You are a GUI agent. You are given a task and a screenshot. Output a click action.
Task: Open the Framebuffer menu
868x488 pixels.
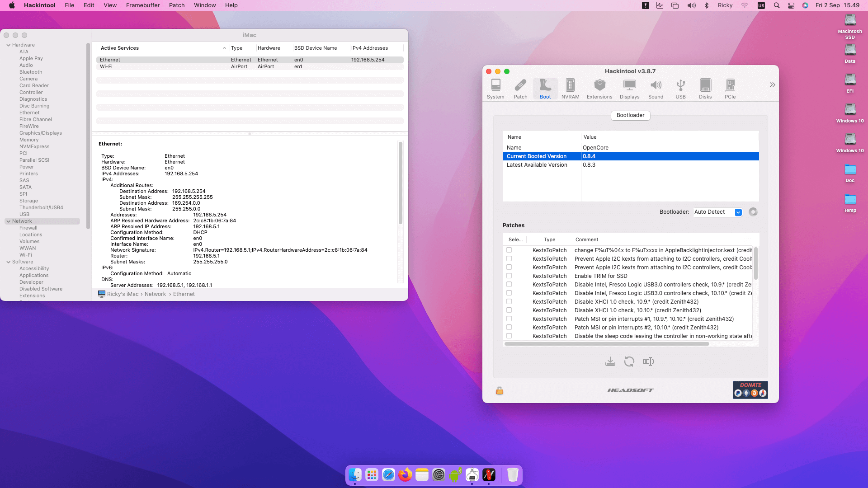click(143, 5)
